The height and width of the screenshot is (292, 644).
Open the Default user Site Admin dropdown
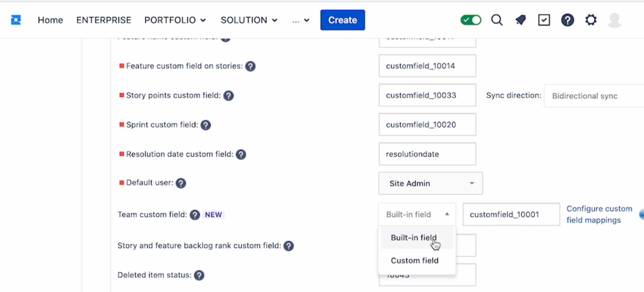(x=431, y=183)
